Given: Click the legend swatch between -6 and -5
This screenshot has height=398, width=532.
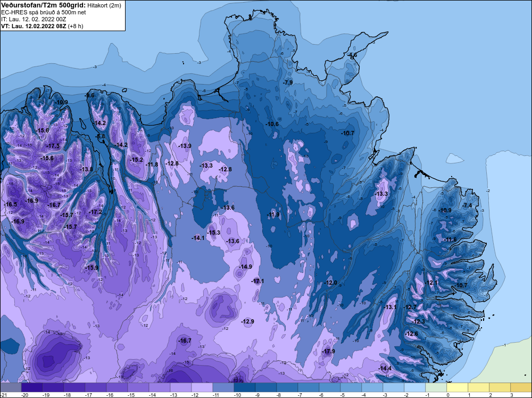Looking at the screenshot, I should click(330, 387).
